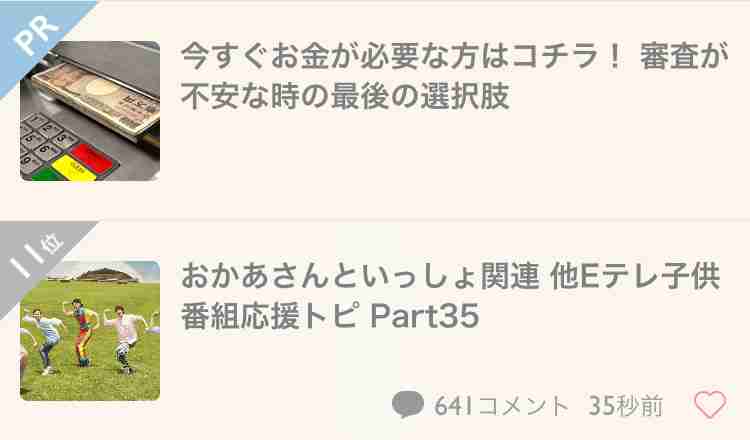Click the red key in ATM thumbnail
This screenshot has width=750, height=440.
[x=91, y=157]
